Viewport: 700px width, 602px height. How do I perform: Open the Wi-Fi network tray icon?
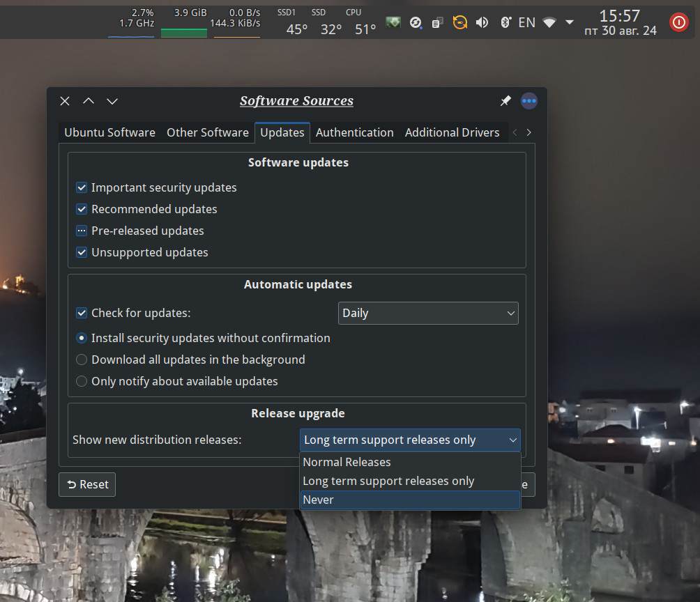[549, 22]
